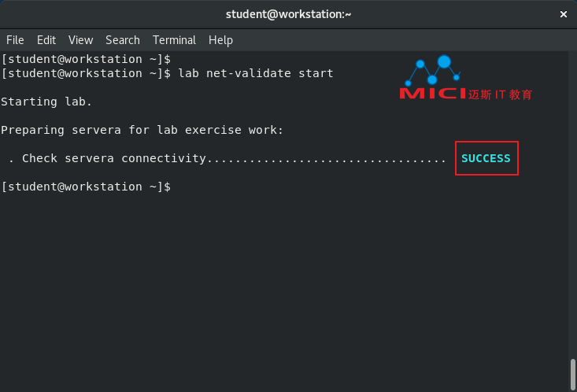577x392 pixels.
Task: Click the vertical scrollbar thumb
Action: tap(572, 375)
